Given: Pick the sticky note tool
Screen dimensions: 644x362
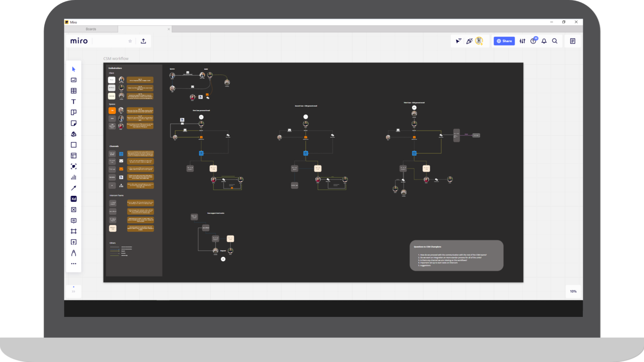Looking at the screenshot, I should (x=74, y=123).
